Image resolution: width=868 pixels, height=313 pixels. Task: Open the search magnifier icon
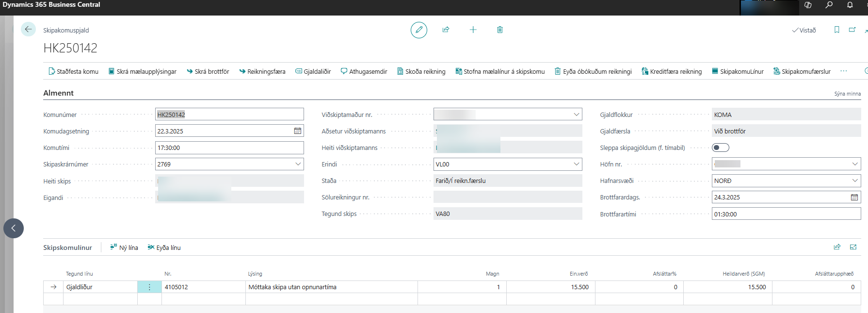[x=829, y=5]
